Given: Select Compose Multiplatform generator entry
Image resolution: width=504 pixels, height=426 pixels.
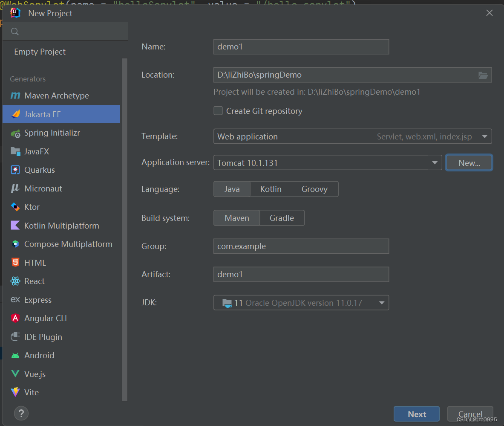Looking at the screenshot, I should [61, 244].
